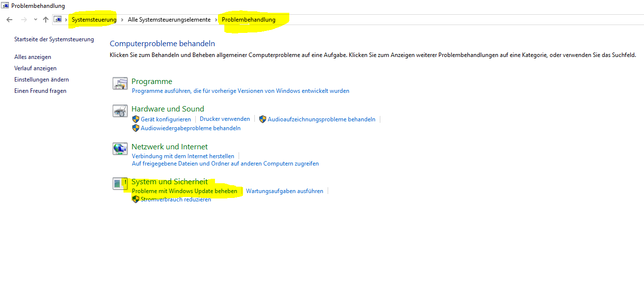
Task: Open Startseite der Systemsteuerung link
Action: 54,39
